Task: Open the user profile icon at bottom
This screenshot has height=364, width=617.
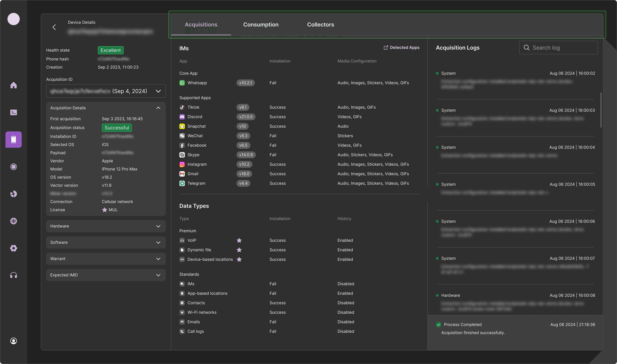Action: [14, 341]
